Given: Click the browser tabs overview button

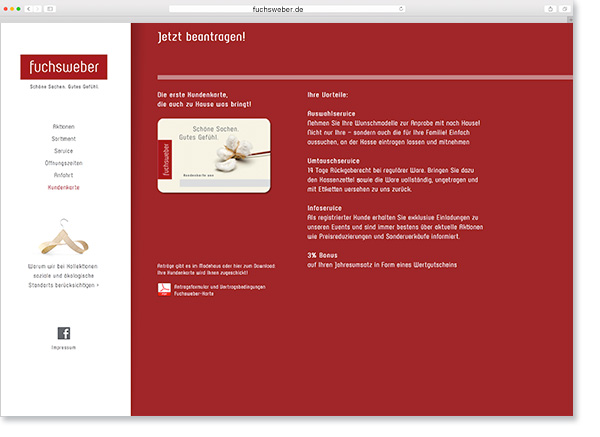Looking at the screenshot, I should [x=564, y=9].
